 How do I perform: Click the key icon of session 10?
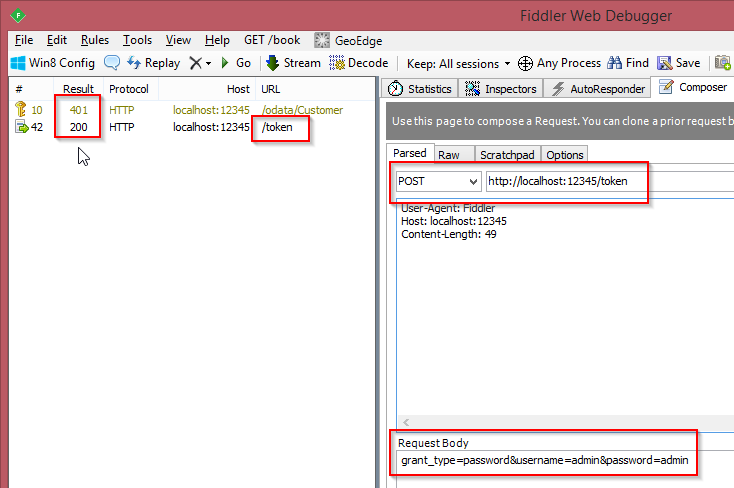pos(21,109)
